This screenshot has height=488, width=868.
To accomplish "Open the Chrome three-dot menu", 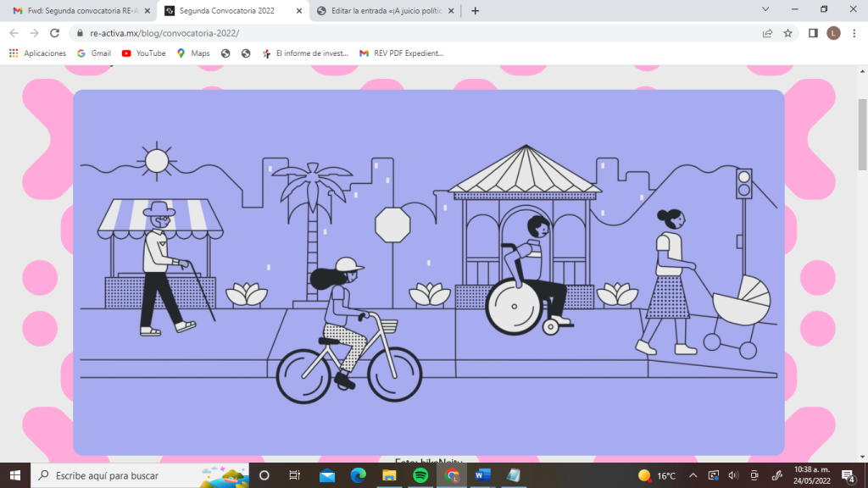I will (854, 33).
